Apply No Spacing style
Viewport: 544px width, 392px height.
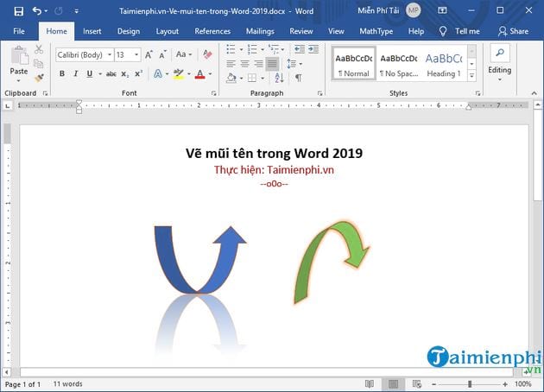tap(399, 63)
